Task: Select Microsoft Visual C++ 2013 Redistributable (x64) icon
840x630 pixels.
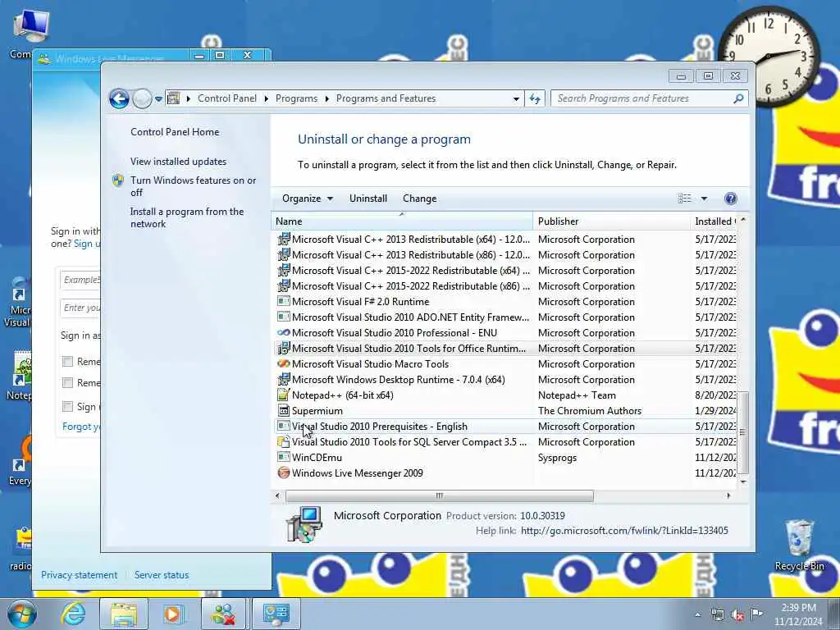Action: click(283, 239)
